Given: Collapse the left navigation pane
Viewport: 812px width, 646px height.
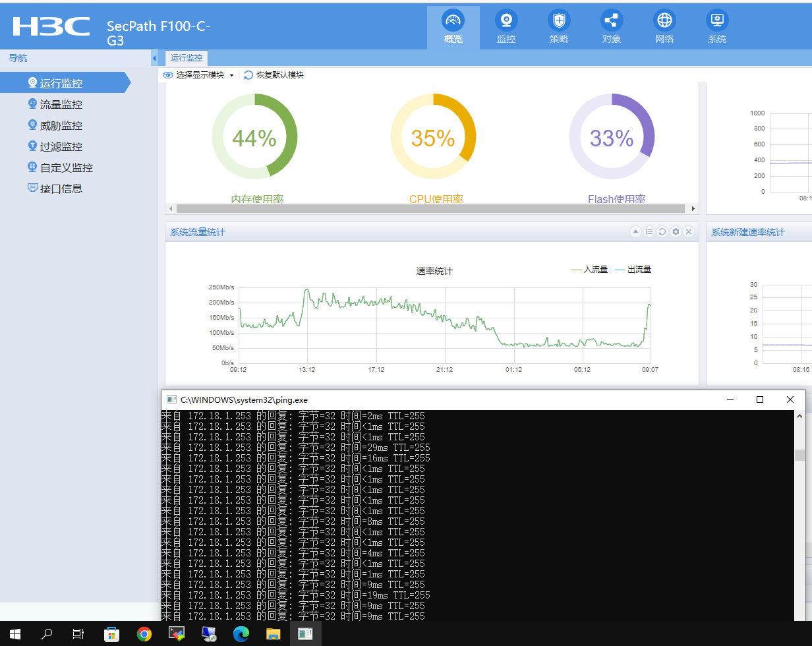Looking at the screenshot, I should [x=154, y=59].
